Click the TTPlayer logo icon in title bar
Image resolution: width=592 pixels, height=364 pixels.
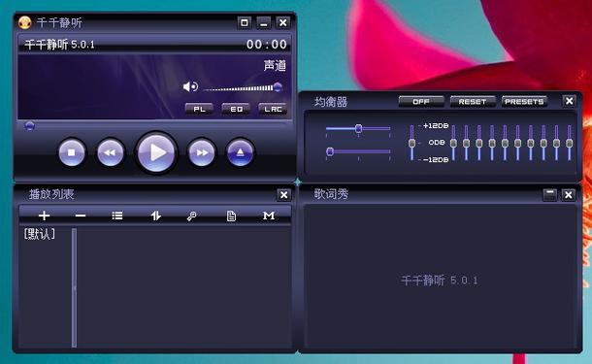[x=25, y=22]
